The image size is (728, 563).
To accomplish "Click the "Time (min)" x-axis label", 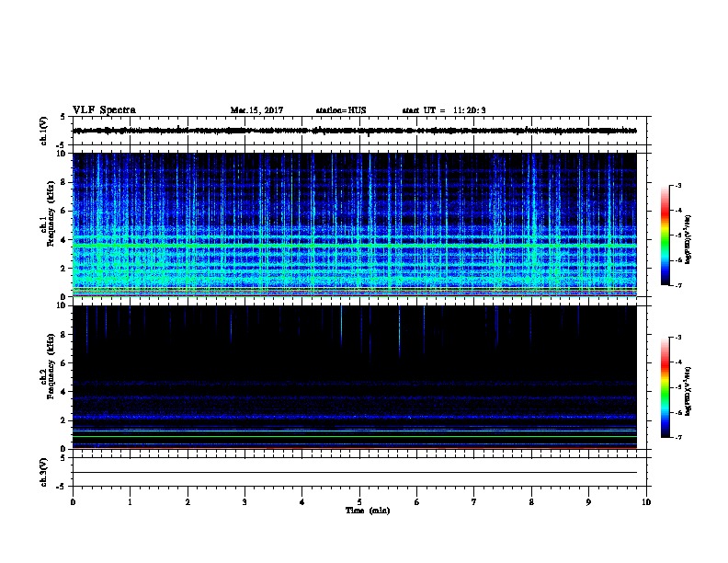I will pos(368,511).
